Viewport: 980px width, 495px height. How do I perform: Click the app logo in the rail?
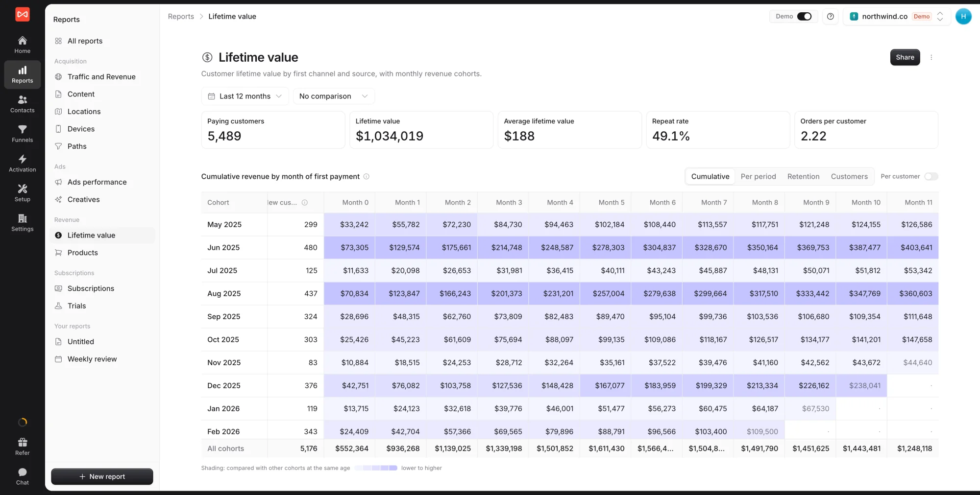coord(22,15)
